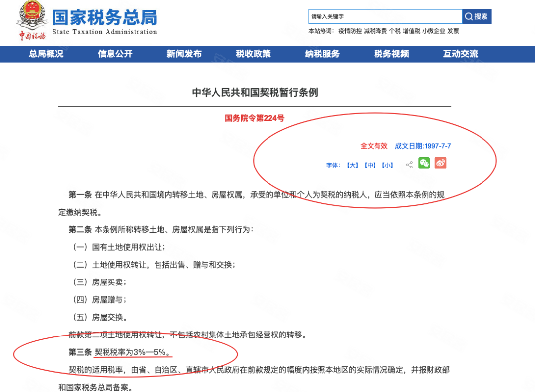Screen dimensions: 535x392
Task: Open the 信息公开 navigation menu
Action: [x=115, y=54]
